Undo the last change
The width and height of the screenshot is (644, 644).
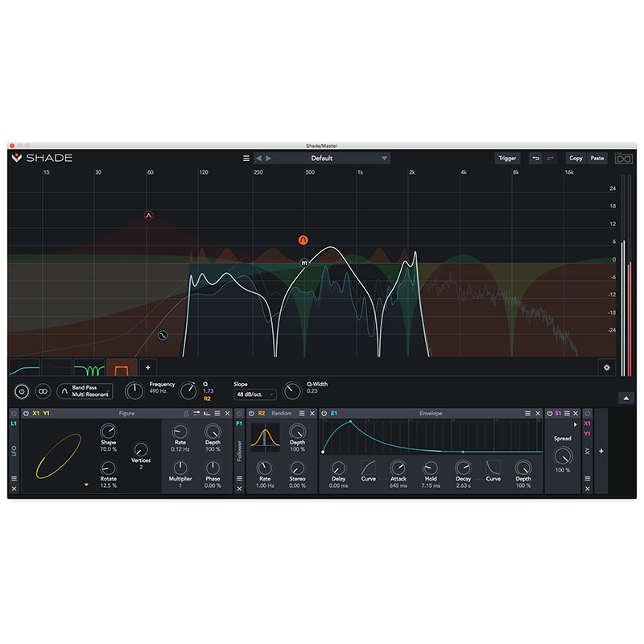click(535, 158)
